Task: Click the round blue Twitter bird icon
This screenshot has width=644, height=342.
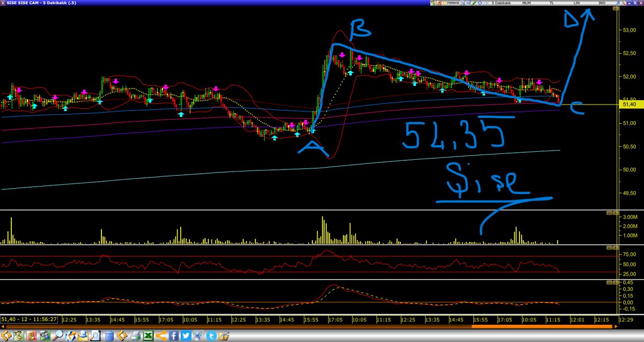Action: (x=211, y=336)
